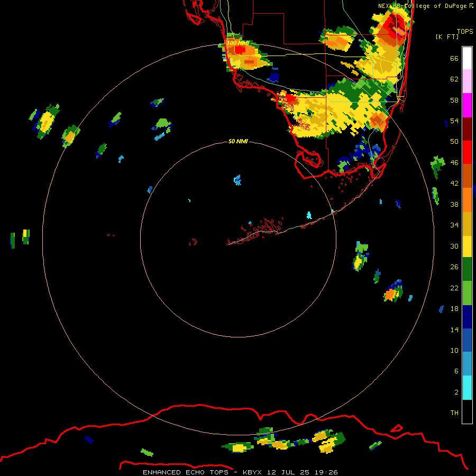Click the "50" legend value
476x476 pixels.
pyautogui.click(x=454, y=142)
